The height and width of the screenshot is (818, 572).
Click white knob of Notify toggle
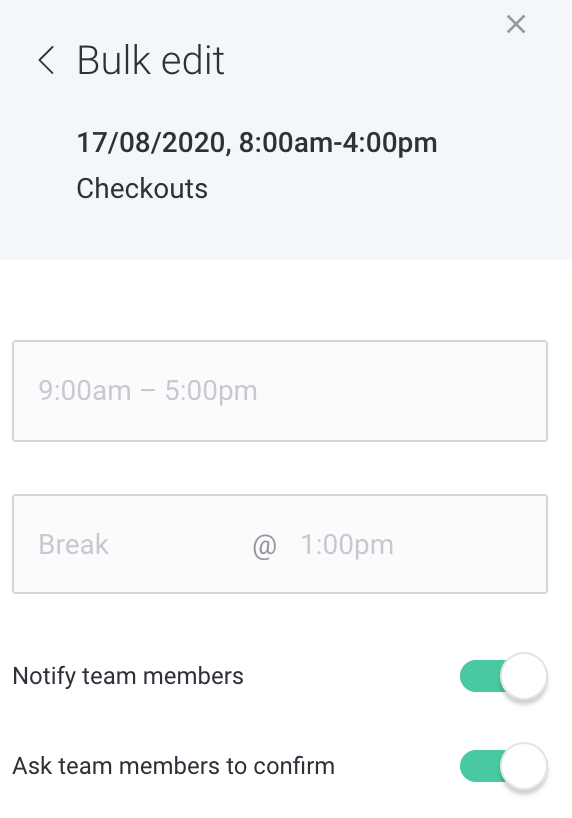[x=523, y=676]
